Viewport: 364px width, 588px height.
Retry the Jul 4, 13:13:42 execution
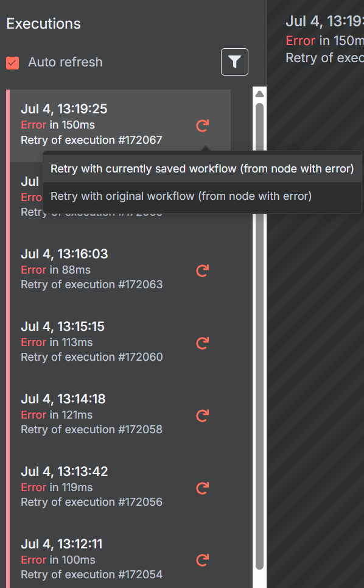coord(201,488)
